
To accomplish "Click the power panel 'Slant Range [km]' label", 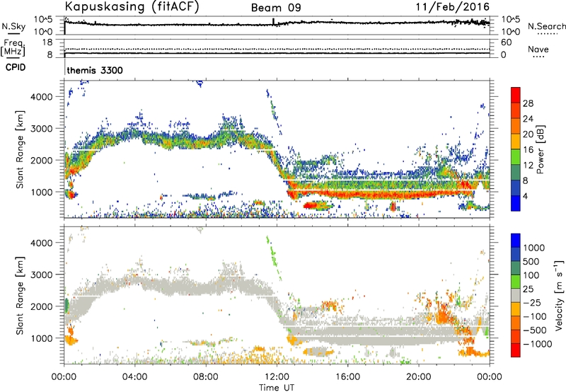I will [x=20, y=149].
